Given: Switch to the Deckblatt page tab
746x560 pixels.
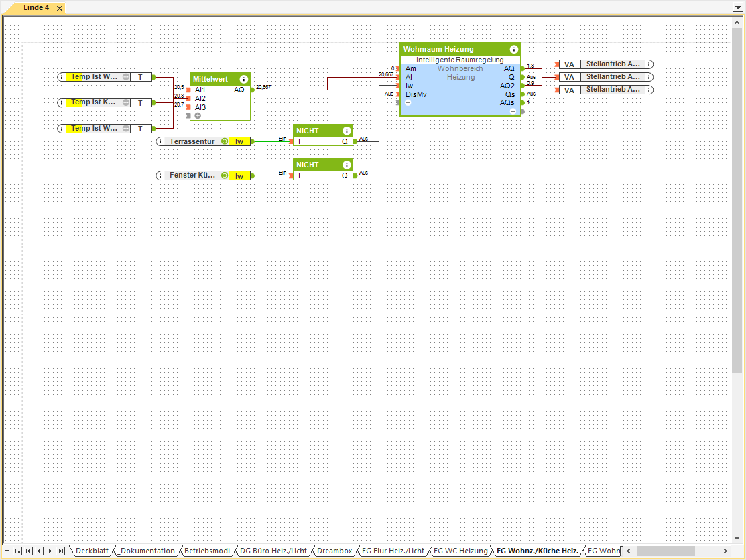Looking at the screenshot, I should tap(92, 551).
